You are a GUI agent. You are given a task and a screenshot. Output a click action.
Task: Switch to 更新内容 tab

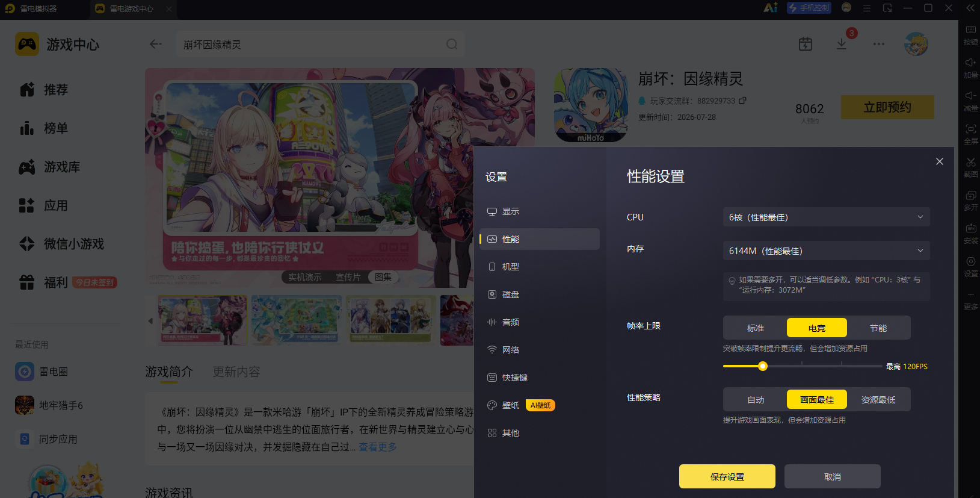coord(236,372)
